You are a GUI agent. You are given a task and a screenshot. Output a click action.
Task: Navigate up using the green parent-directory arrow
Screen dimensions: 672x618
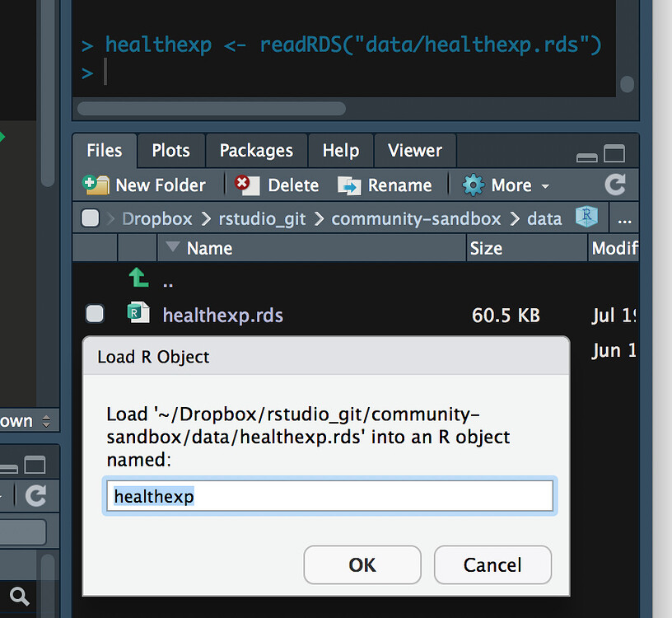pyautogui.click(x=138, y=278)
